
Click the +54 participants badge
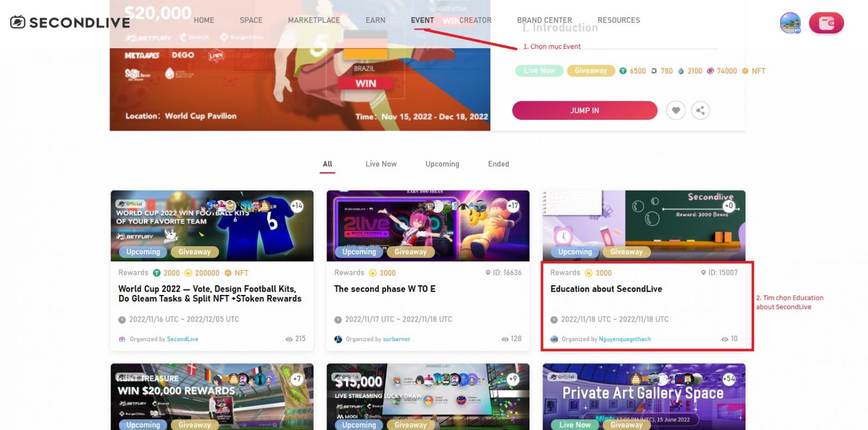729,379
